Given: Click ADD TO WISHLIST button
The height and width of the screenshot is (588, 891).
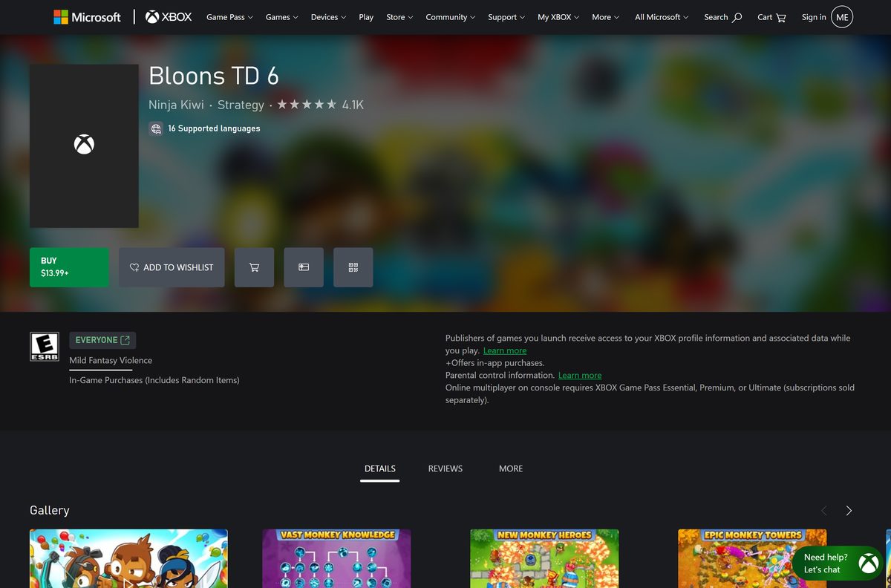Looking at the screenshot, I should tap(172, 267).
